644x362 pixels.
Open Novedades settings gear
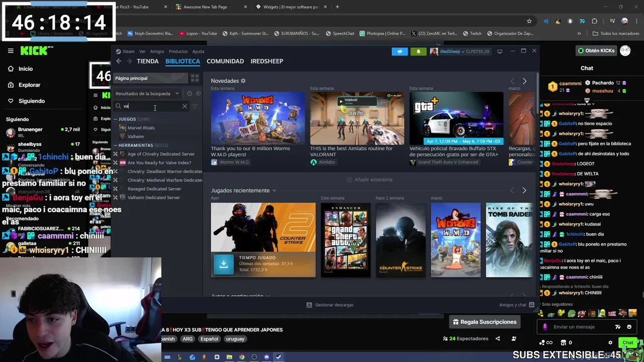click(x=243, y=81)
